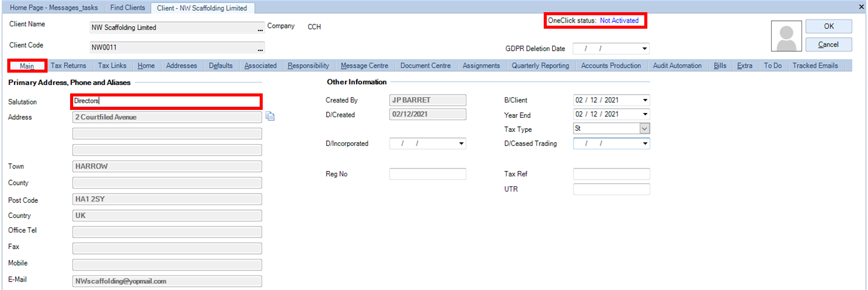Open the Responsibility tab

click(308, 65)
